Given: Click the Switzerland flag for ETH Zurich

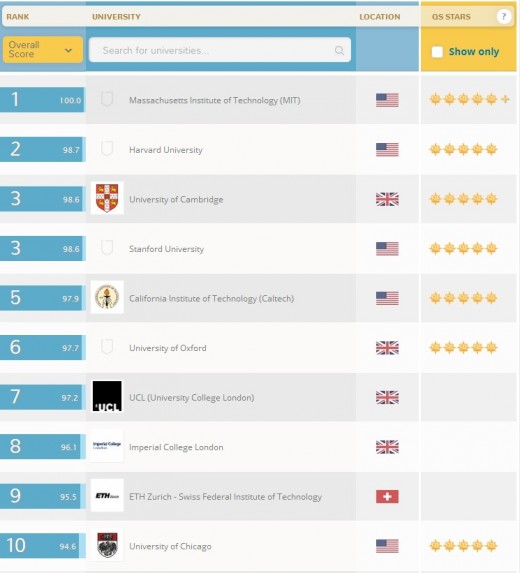Looking at the screenshot, I should [x=387, y=496].
